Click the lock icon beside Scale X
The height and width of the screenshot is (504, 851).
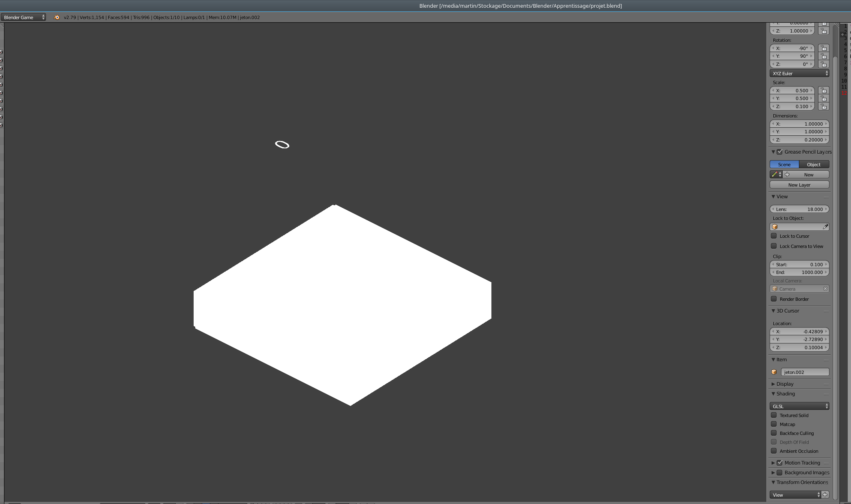tap(823, 90)
